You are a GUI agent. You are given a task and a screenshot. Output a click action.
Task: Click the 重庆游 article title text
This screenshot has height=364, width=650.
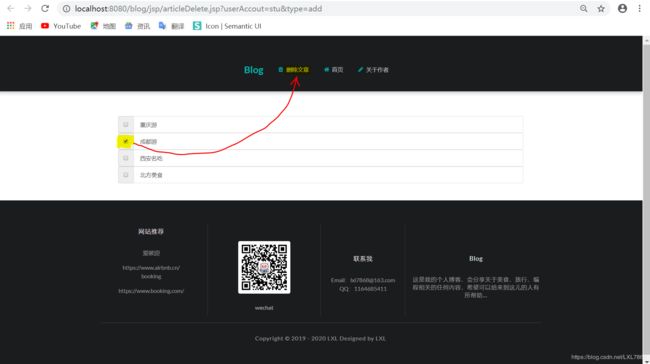point(148,125)
